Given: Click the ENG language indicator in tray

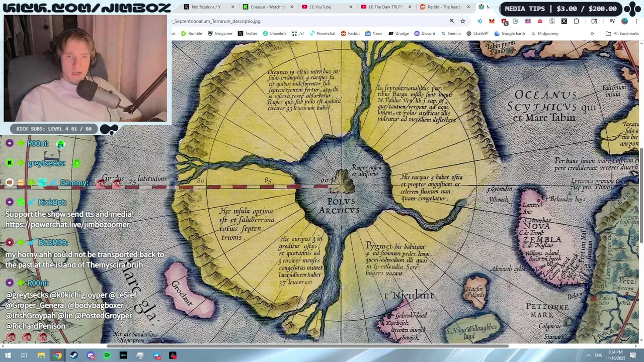Looking at the screenshot, I should tap(598, 355).
